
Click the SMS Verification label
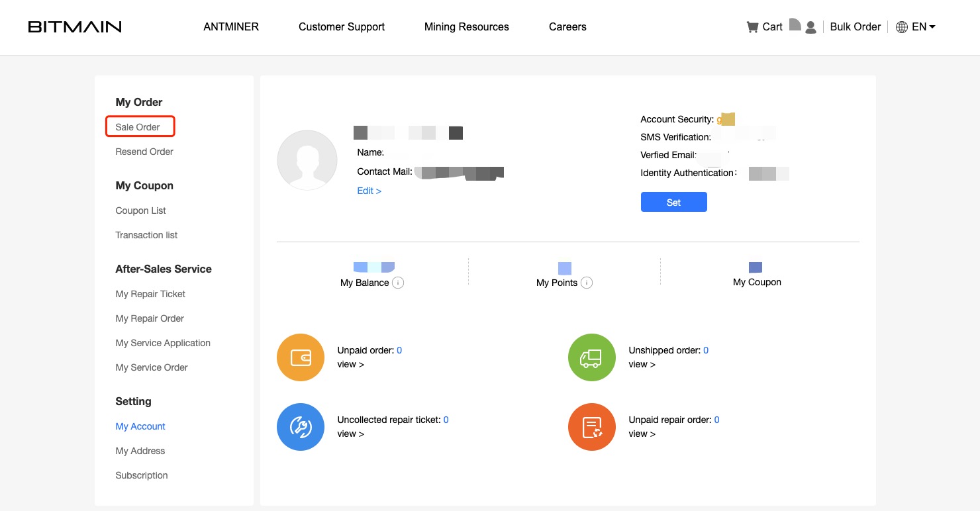(x=676, y=137)
